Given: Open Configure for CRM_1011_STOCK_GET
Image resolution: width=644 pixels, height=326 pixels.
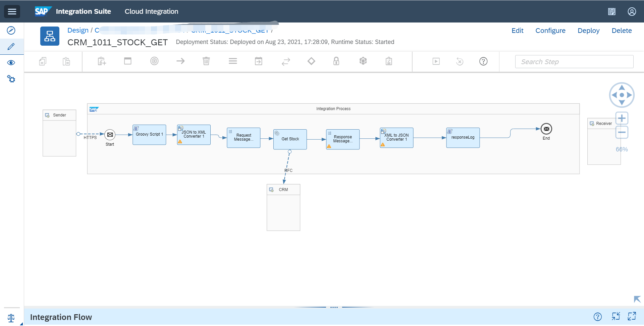Looking at the screenshot, I should pos(550,31).
